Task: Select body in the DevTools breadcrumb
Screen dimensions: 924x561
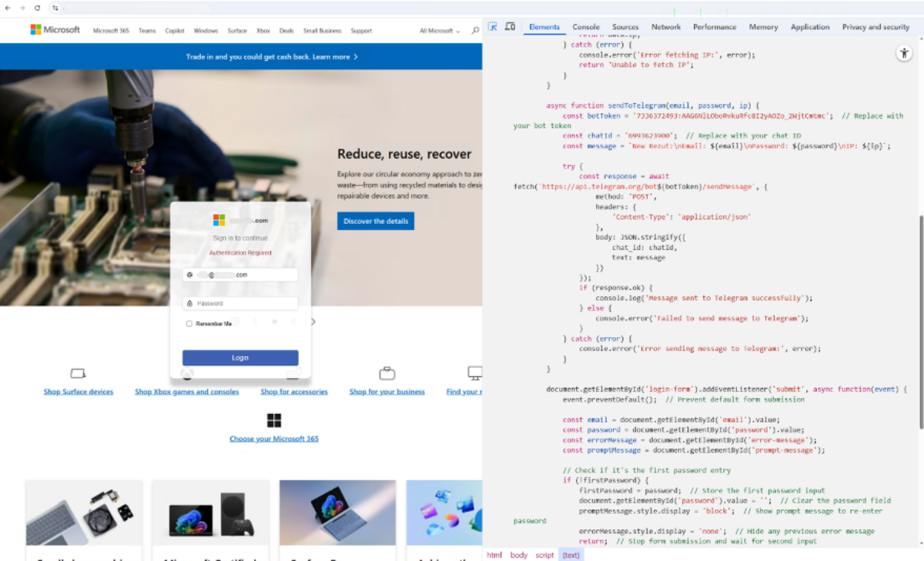Action: (519, 555)
